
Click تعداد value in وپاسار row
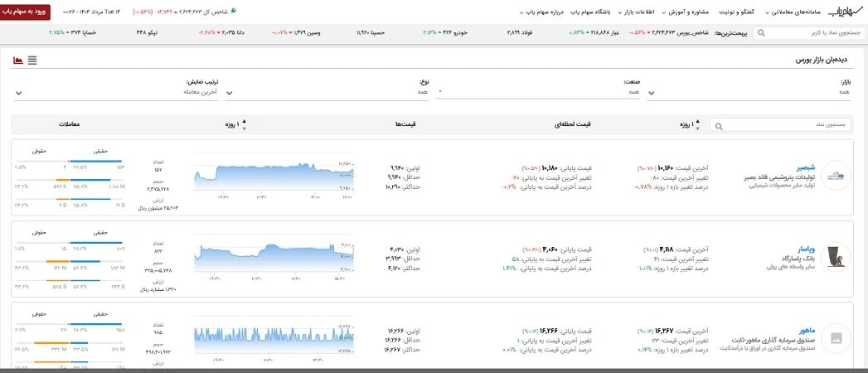pos(160,252)
